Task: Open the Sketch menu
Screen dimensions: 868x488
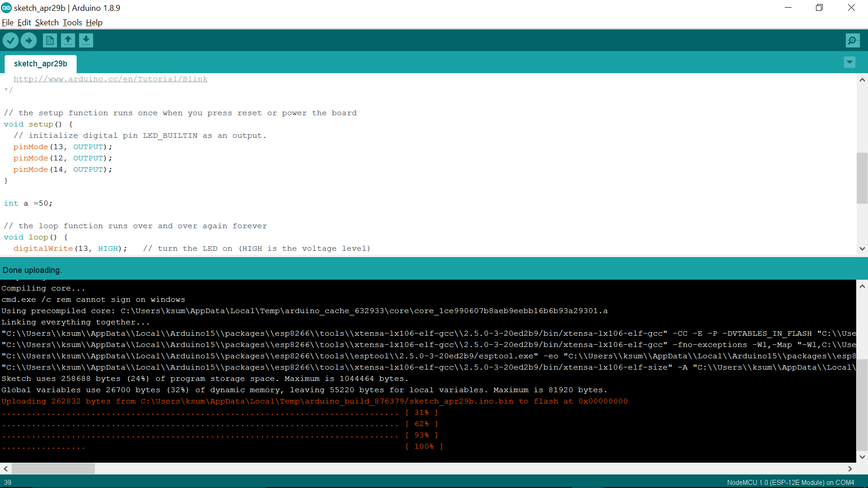Action: point(47,23)
